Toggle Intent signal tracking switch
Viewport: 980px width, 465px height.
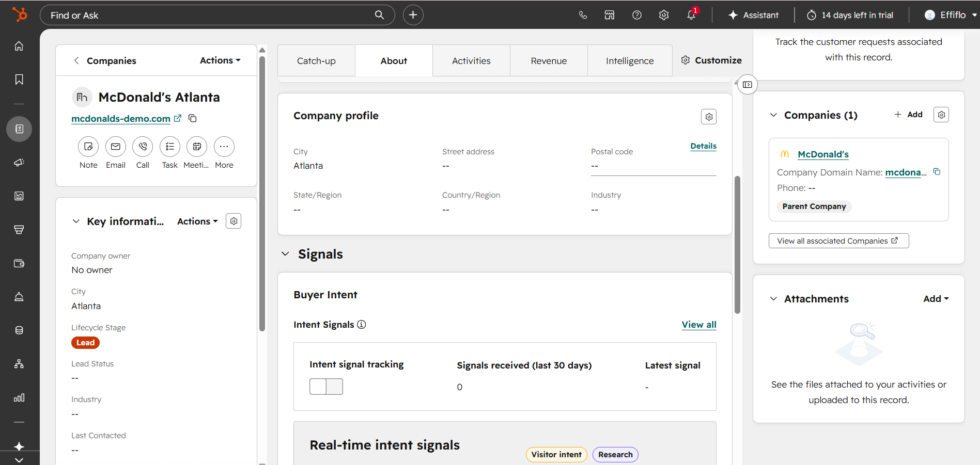click(x=326, y=387)
